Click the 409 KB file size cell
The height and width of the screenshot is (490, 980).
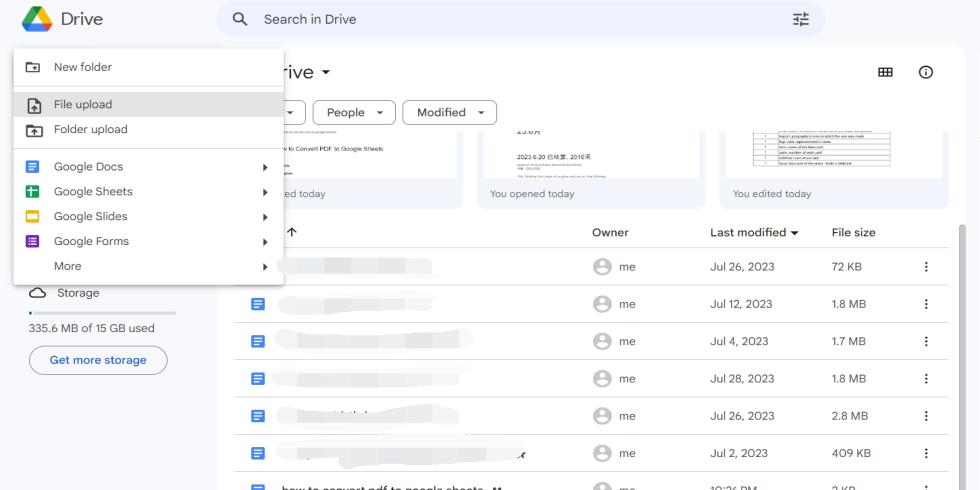(x=851, y=453)
